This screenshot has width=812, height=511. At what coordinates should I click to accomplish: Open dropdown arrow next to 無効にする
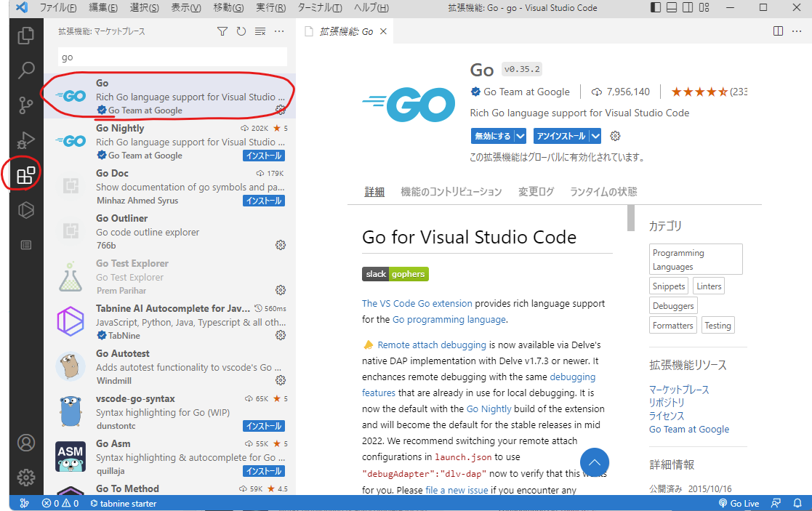[x=520, y=136]
